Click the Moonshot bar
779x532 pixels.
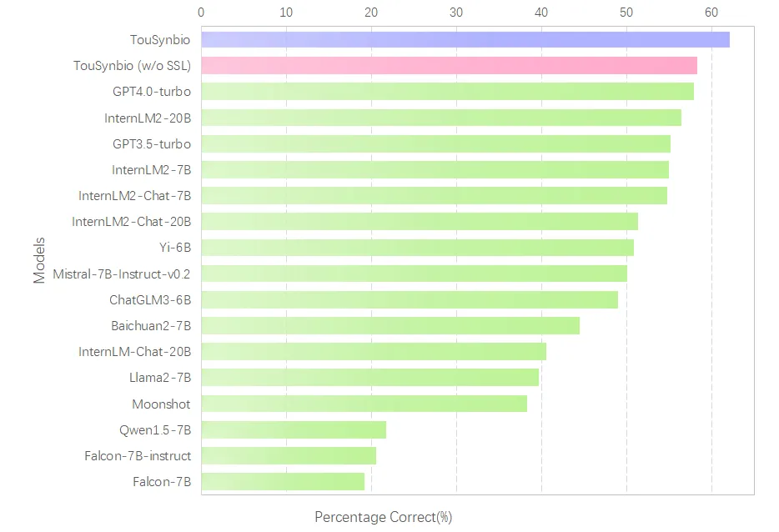coord(364,404)
